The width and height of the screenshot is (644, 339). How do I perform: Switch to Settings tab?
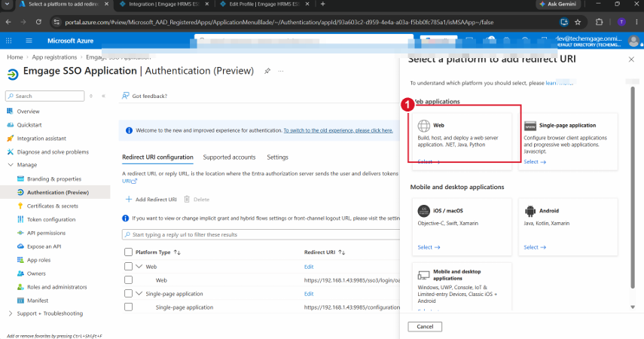point(278,157)
